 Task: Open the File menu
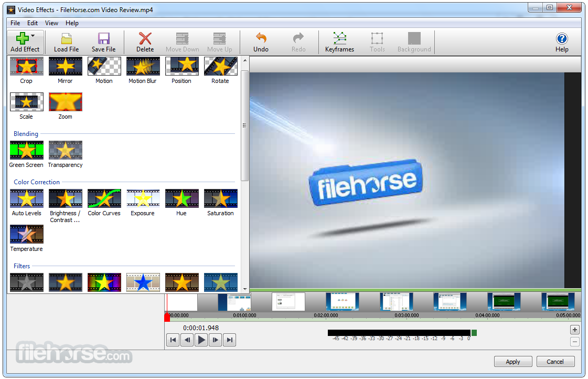[x=15, y=23]
